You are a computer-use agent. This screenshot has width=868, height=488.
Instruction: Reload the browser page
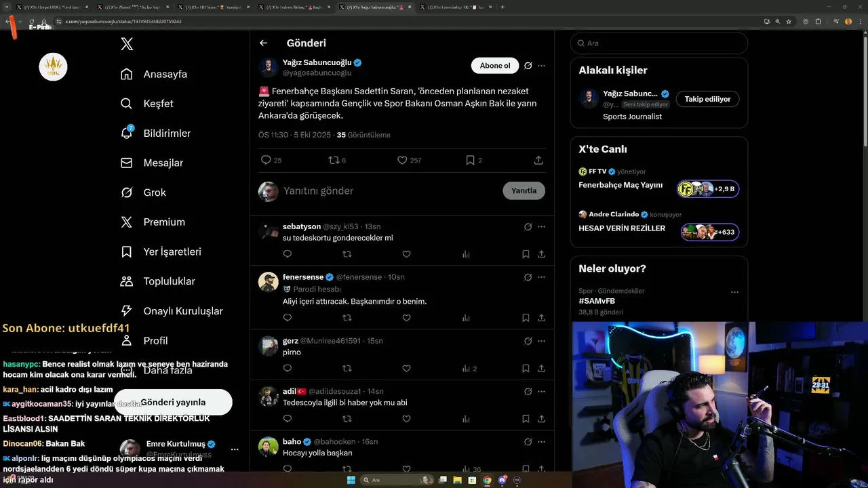(32, 22)
